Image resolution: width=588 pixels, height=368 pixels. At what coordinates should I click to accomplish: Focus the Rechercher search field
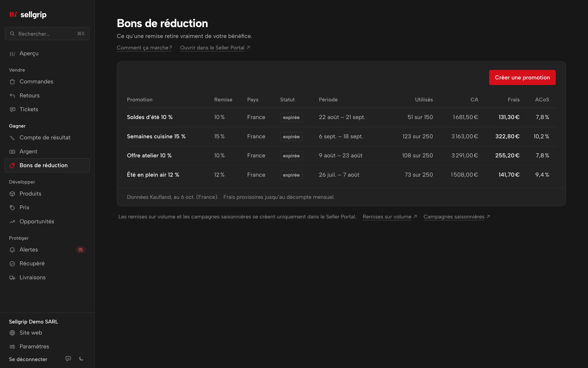[47, 34]
